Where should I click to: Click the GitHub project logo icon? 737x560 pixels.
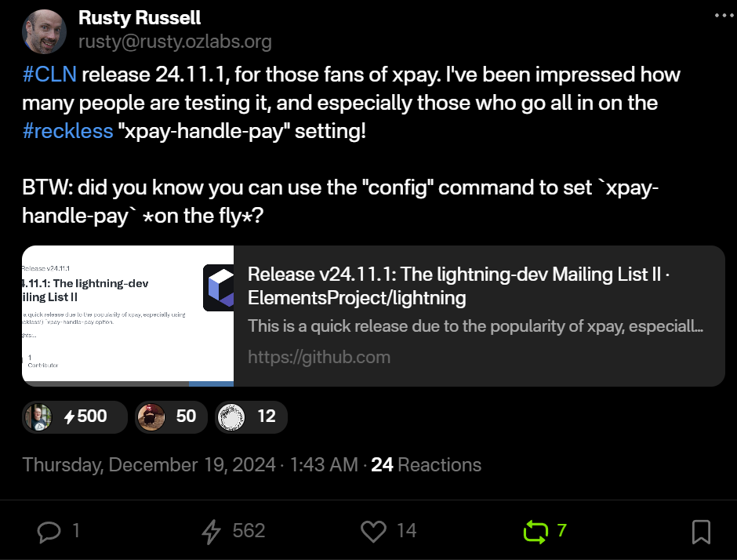coord(219,288)
